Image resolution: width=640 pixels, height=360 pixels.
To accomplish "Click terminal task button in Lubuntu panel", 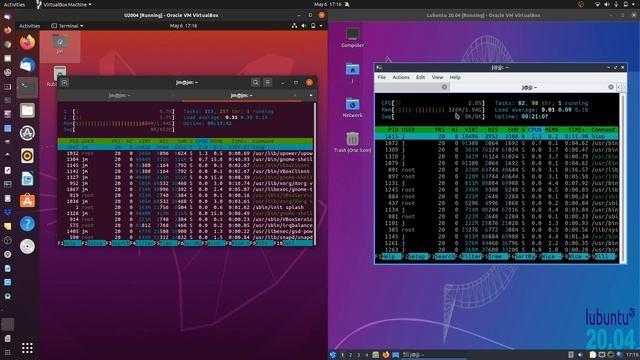I will (x=433, y=355).
